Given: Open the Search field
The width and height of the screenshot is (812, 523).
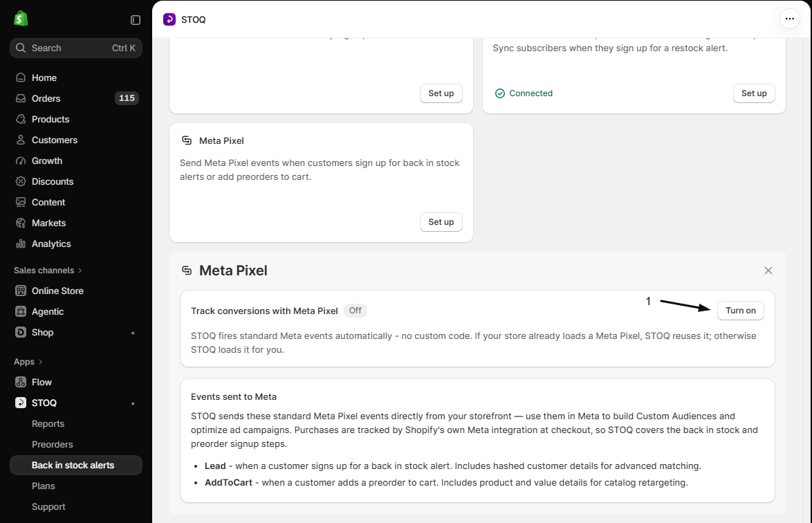Looking at the screenshot, I should pyautogui.click(x=76, y=48).
